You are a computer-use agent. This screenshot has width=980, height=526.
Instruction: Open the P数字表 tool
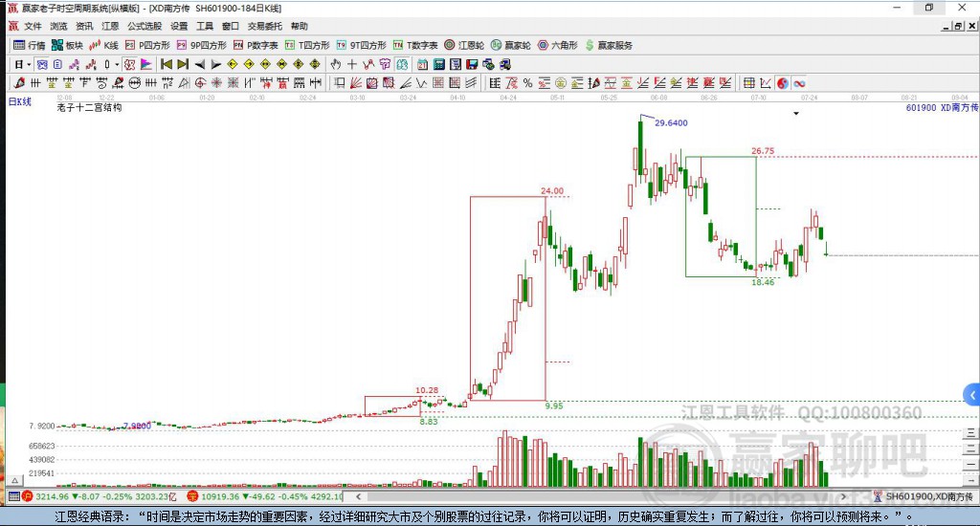[256, 45]
